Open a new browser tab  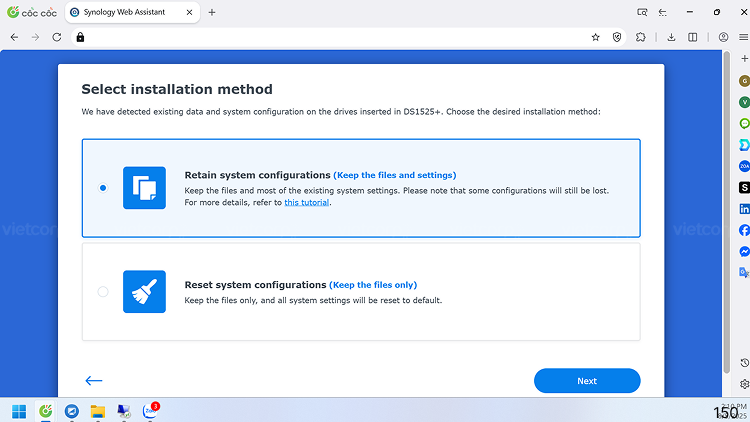click(x=212, y=12)
